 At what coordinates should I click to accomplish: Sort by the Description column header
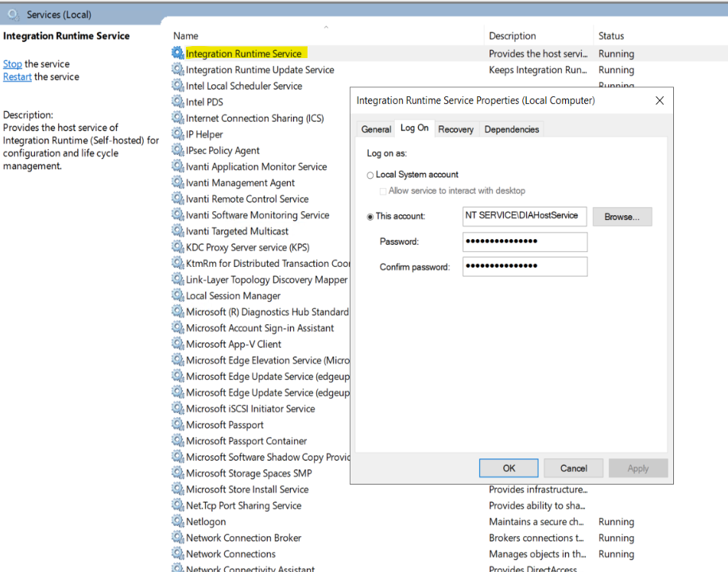(x=512, y=36)
